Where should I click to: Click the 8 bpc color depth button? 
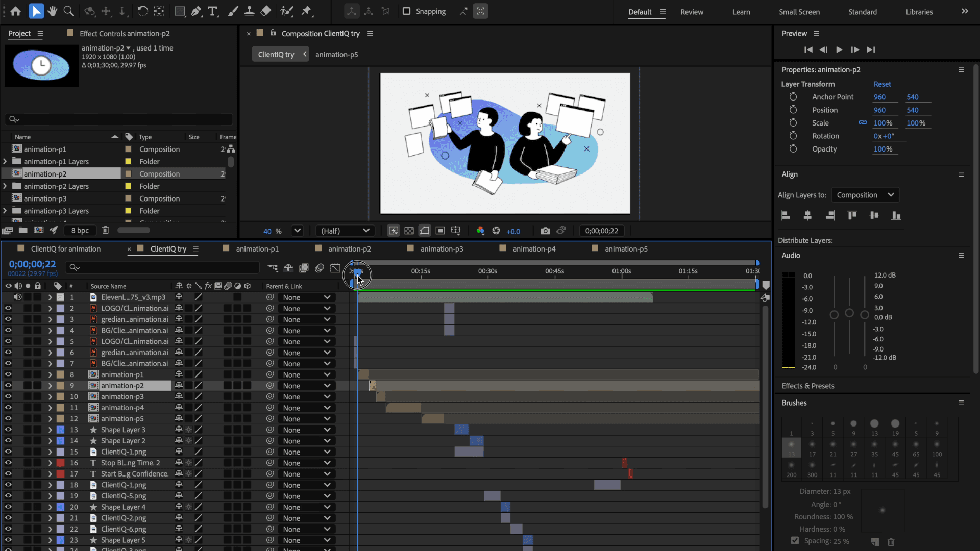80,230
